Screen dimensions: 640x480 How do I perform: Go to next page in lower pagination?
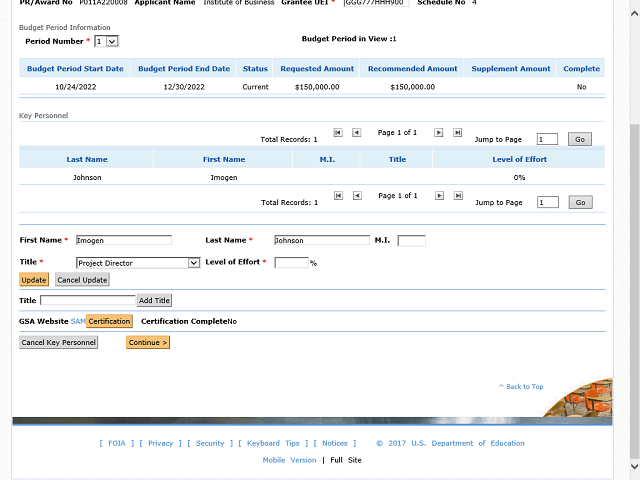point(439,196)
